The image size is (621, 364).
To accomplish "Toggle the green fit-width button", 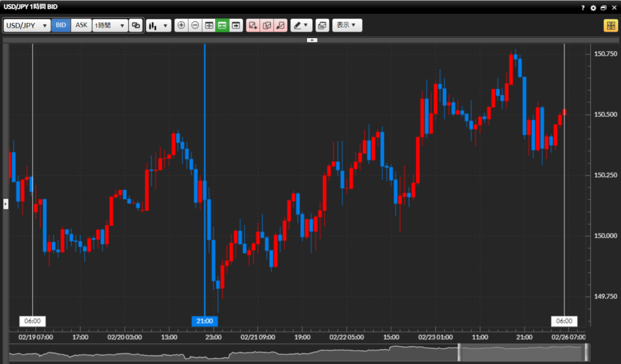I will pyautogui.click(x=222, y=25).
